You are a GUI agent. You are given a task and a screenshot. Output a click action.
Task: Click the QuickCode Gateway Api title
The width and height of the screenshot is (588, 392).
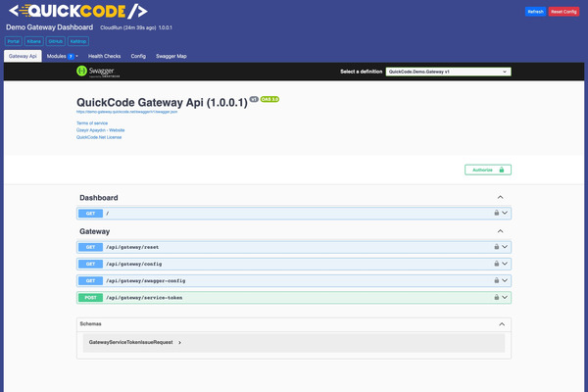coord(162,102)
